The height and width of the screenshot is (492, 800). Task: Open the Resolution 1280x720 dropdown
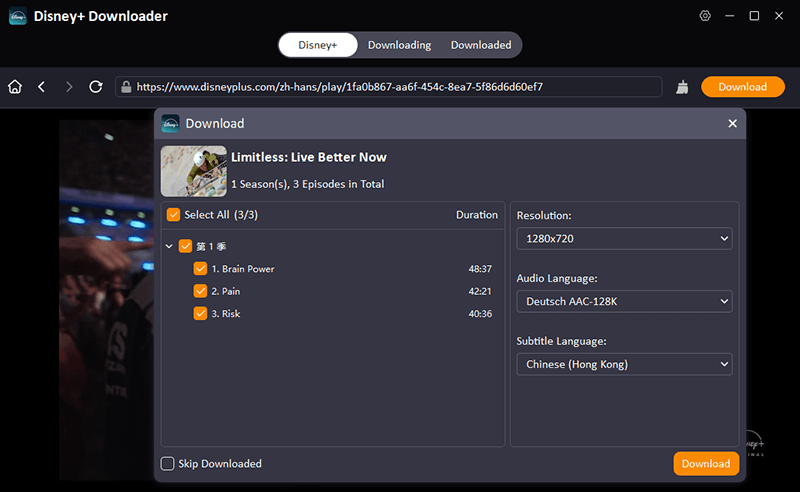[624, 239]
